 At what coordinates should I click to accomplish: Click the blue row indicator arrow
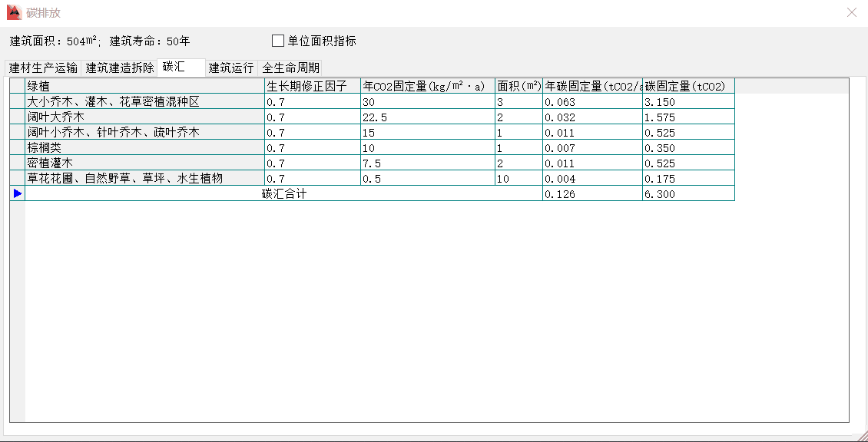point(17,194)
